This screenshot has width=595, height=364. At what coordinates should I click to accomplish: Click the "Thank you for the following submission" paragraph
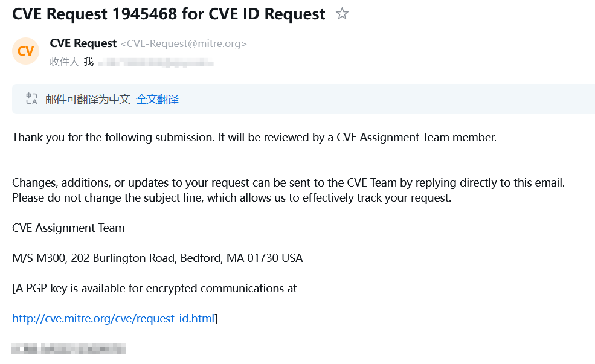pos(254,137)
